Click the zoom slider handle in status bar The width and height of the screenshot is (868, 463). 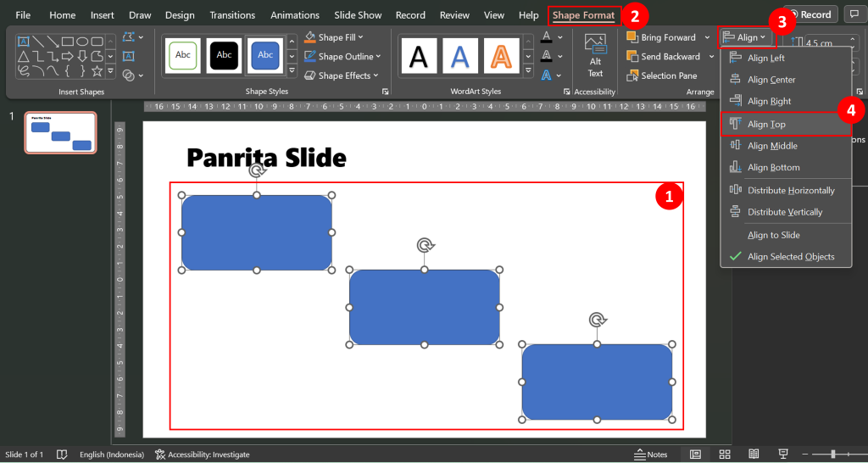click(832, 455)
